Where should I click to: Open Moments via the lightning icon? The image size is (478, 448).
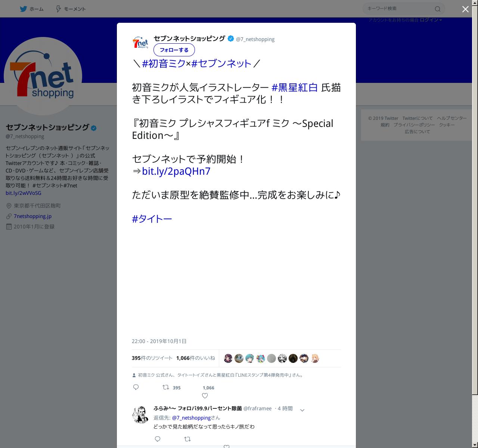point(58,9)
